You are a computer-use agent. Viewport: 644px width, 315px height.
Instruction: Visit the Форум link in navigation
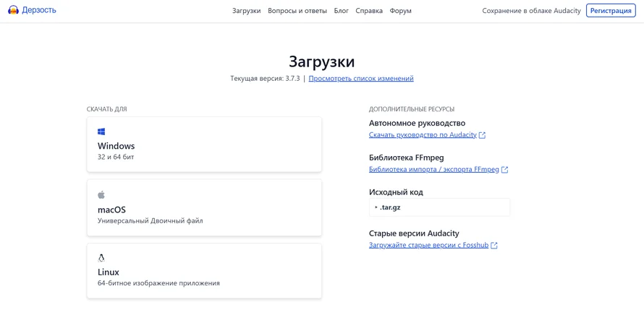(400, 11)
